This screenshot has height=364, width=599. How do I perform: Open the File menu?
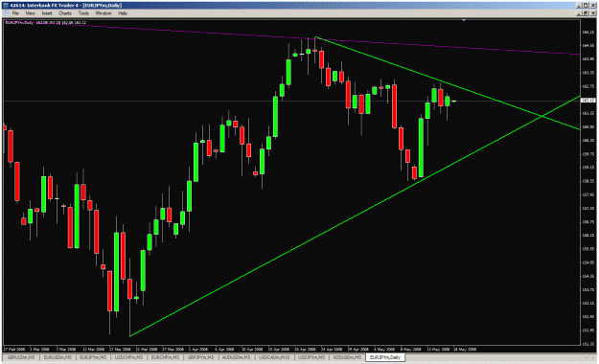15,13
